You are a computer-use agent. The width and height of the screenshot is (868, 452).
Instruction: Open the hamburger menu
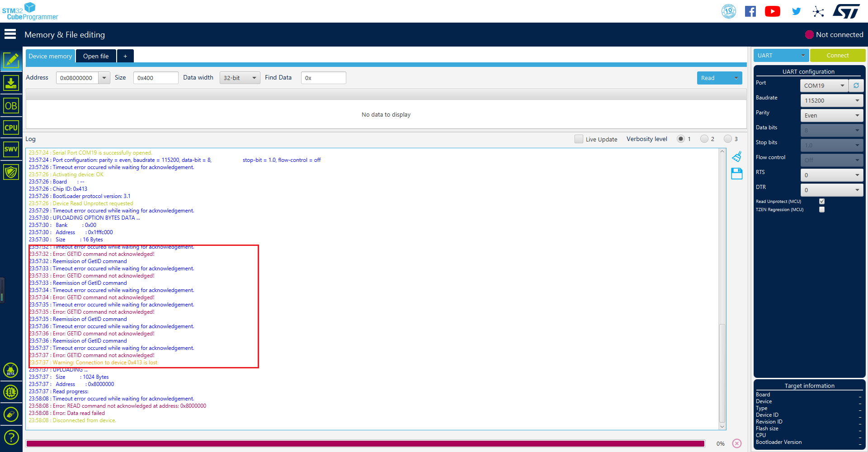(x=10, y=34)
